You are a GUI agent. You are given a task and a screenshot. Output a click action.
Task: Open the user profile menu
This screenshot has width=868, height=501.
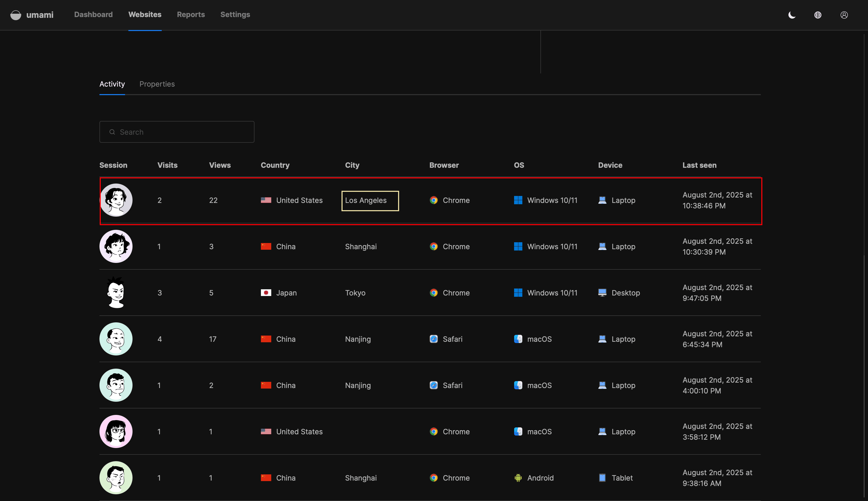coord(844,15)
